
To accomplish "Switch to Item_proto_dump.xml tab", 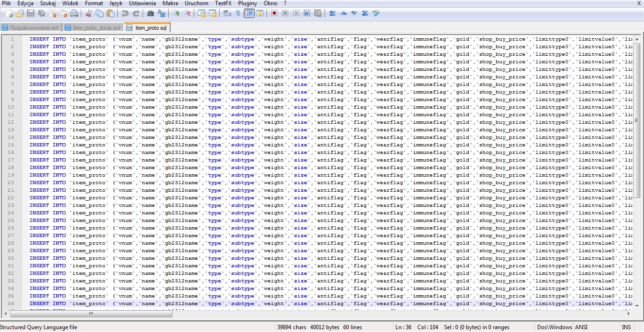I will click(x=93, y=28).
